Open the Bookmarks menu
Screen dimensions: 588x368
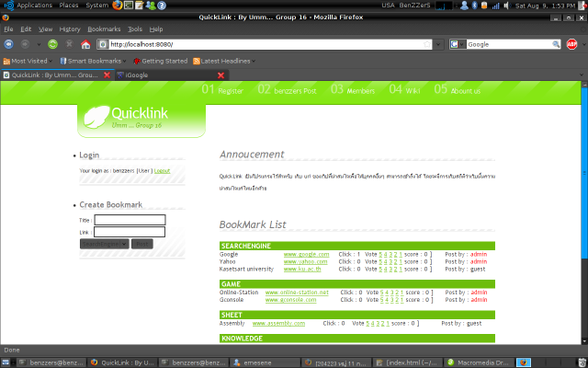103,29
